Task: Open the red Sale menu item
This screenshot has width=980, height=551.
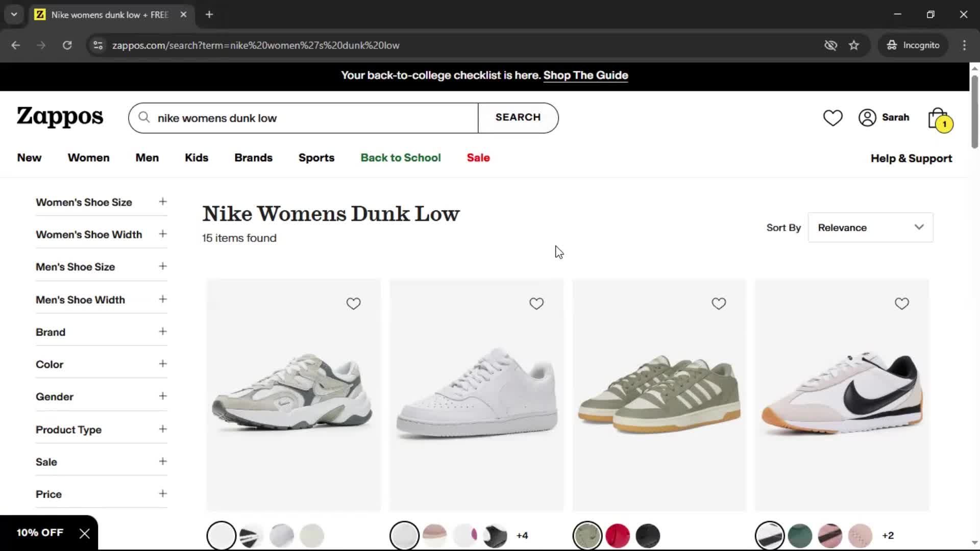Action: point(478,158)
